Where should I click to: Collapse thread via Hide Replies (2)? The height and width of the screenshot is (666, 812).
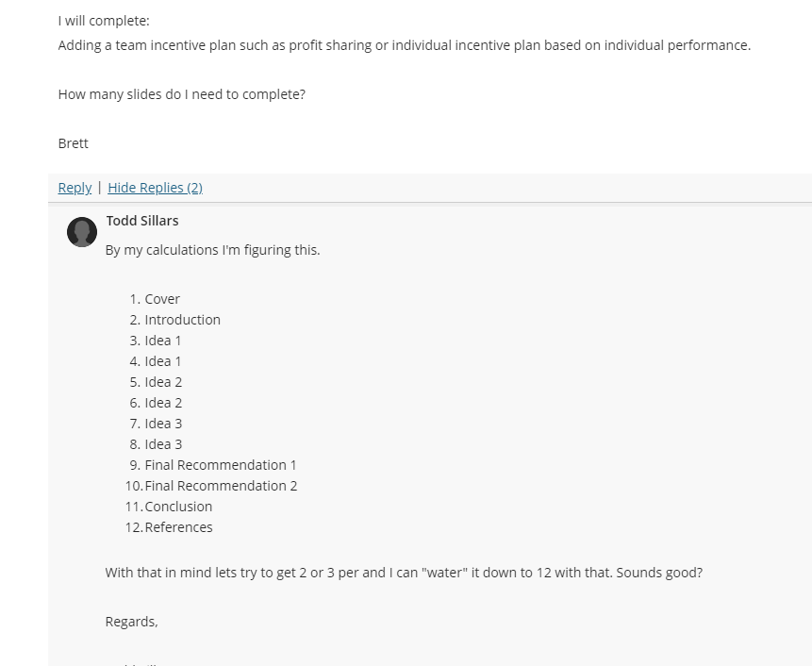pos(155,188)
